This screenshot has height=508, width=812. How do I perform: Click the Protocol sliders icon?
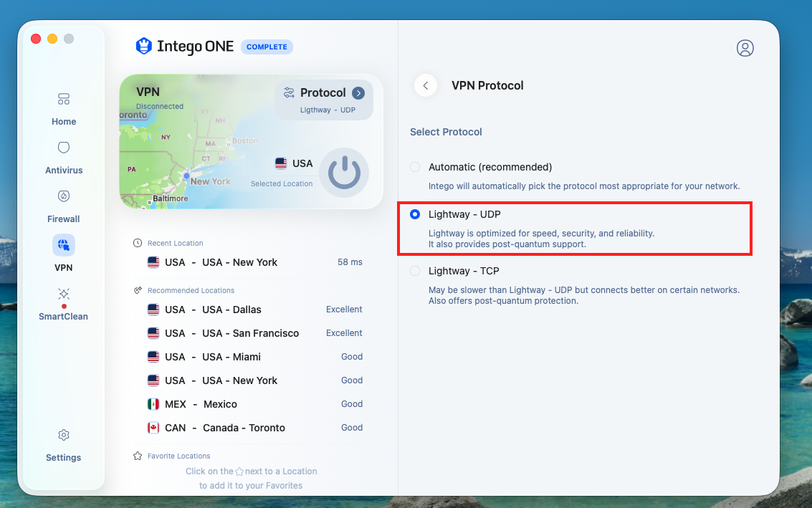point(289,92)
